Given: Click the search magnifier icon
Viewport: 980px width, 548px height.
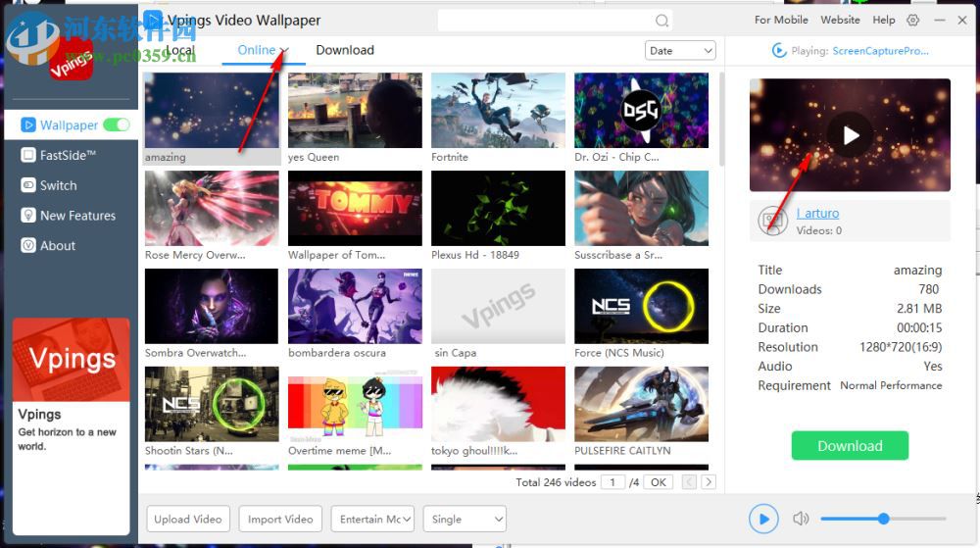Looking at the screenshot, I should (x=661, y=21).
